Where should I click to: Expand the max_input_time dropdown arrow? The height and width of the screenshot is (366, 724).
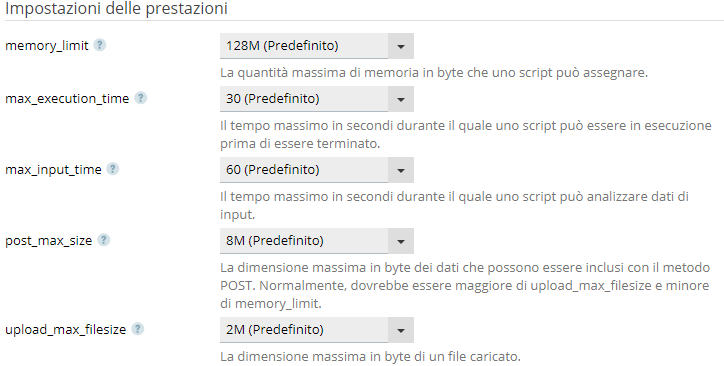click(401, 170)
